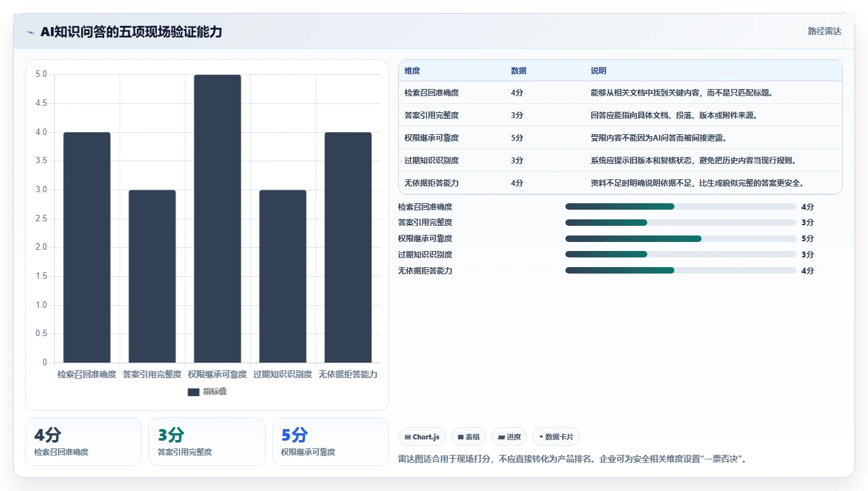
Task: Click the 5分 cell in the table
Action: (x=517, y=138)
